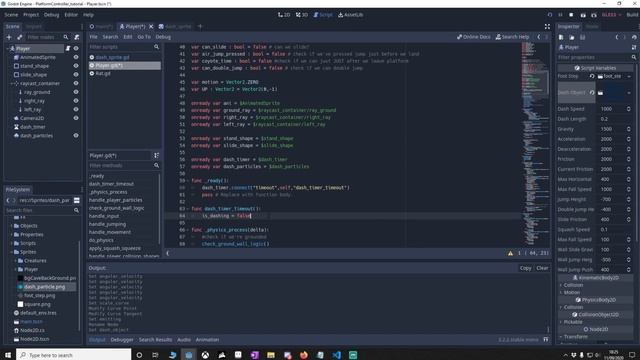Open script editor Go To menu

pyautogui.click(x=144, y=37)
